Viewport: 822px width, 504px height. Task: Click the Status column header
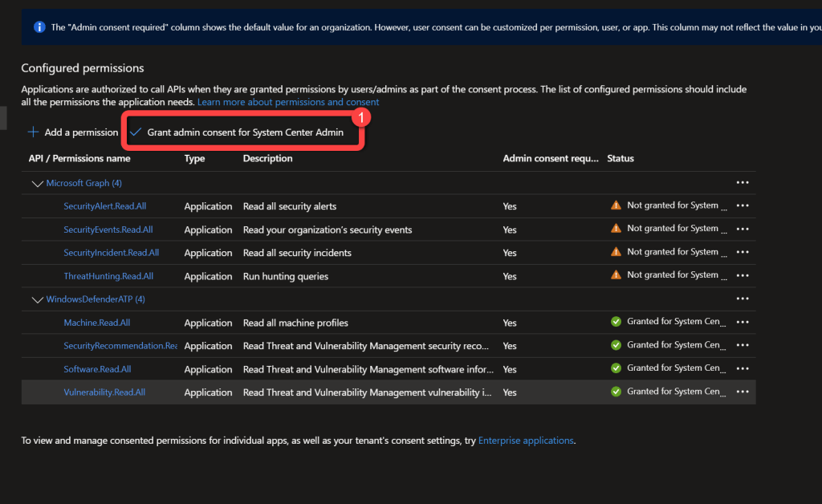point(620,159)
